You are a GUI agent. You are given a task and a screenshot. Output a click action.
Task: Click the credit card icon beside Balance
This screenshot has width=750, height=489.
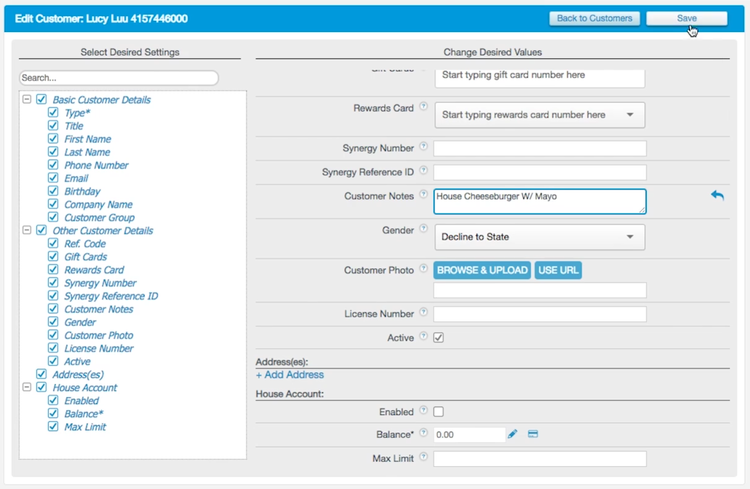tap(533, 434)
